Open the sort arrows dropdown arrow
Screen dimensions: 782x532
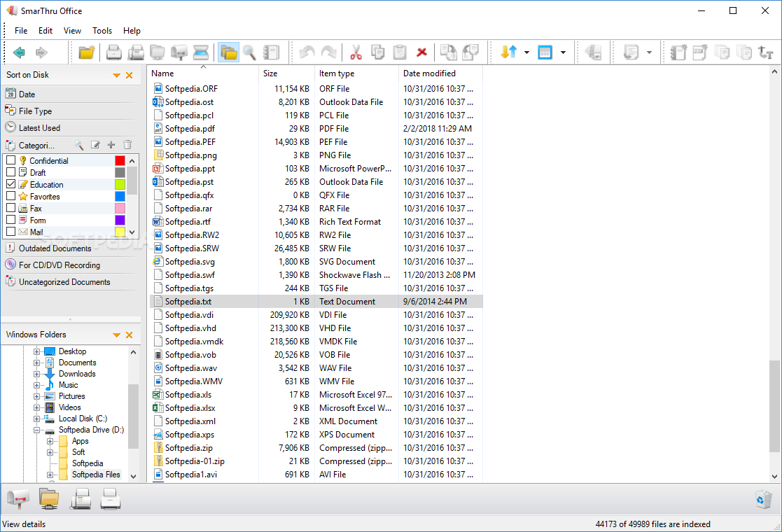[526, 52]
